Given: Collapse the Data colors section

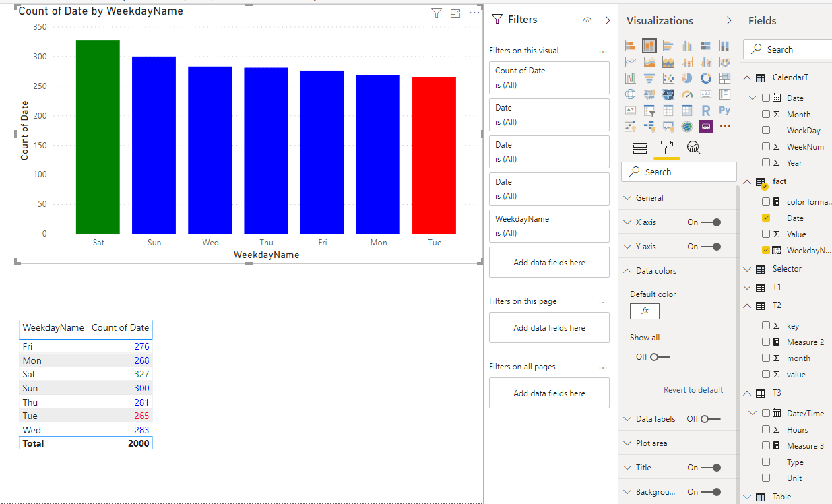Looking at the screenshot, I should (630, 270).
